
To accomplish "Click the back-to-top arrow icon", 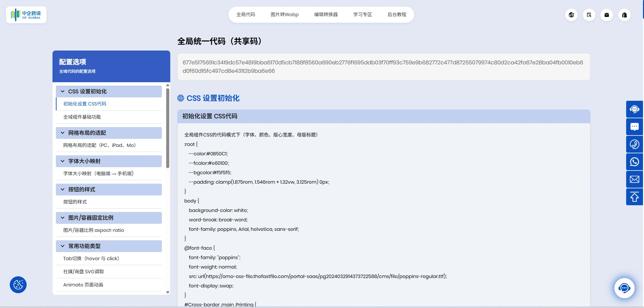I will coord(634,197).
